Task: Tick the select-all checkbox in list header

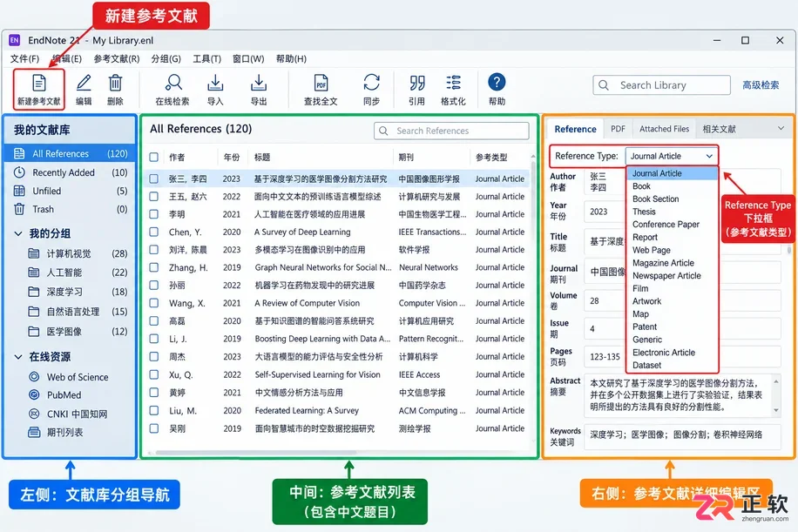Action: pyautogui.click(x=153, y=157)
